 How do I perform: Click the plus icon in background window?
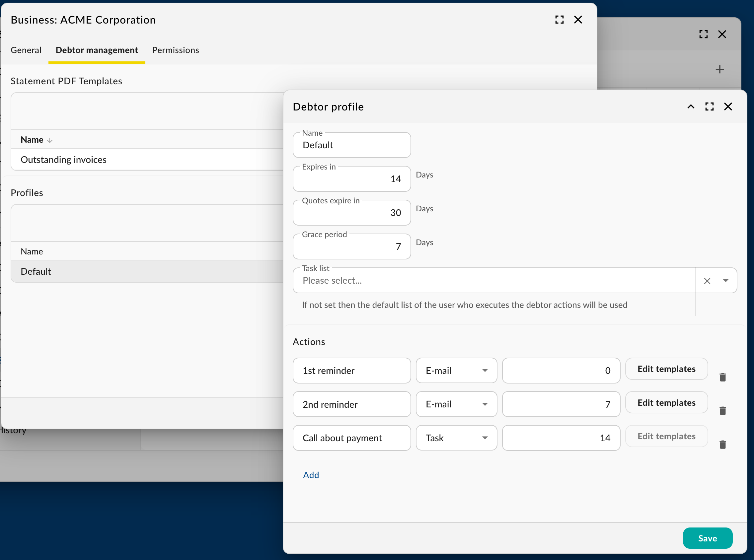pos(719,69)
